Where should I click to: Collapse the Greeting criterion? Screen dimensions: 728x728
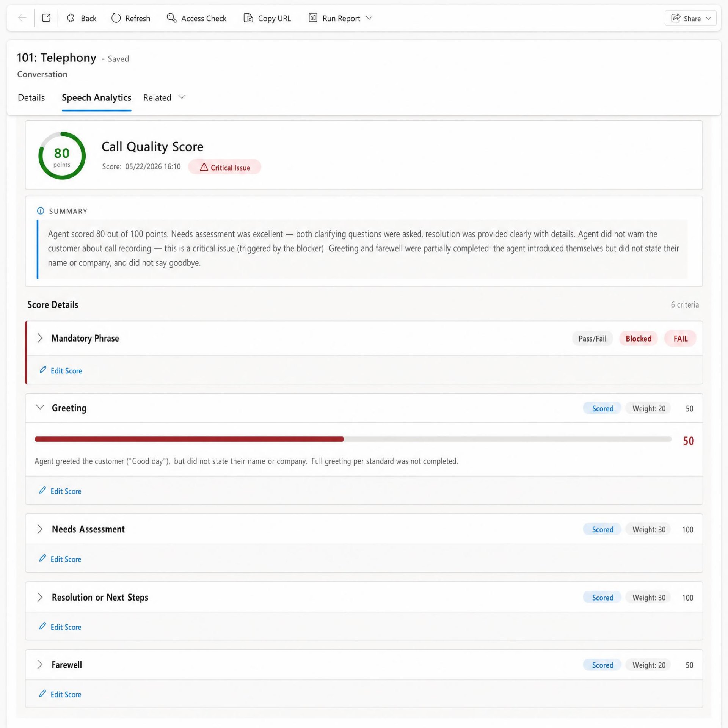point(40,408)
